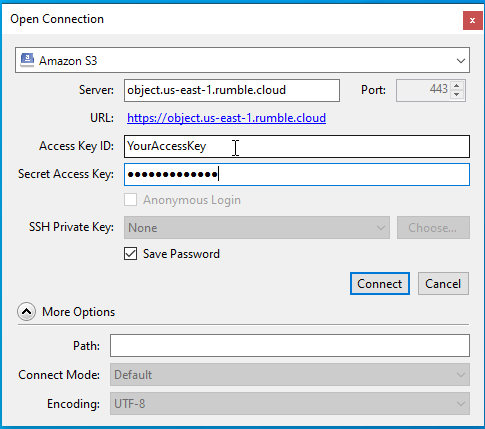The image size is (485, 429).
Task: Open the Connect Mode dropdown
Action: tap(290, 375)
